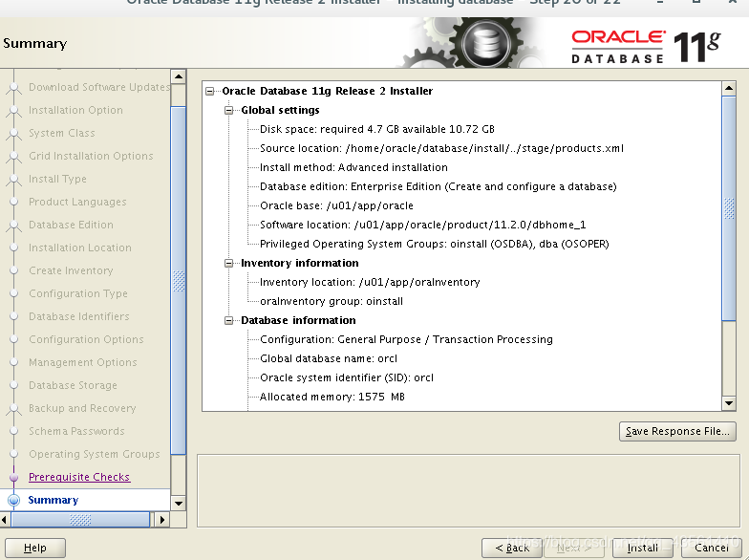Click the Summary step bullet icon
749x560 pixels.
13,500
